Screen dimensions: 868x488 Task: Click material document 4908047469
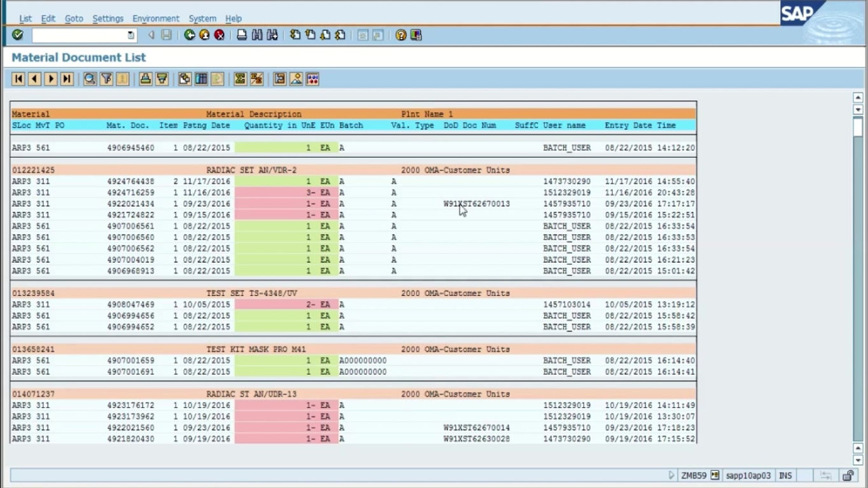point(130,305)
